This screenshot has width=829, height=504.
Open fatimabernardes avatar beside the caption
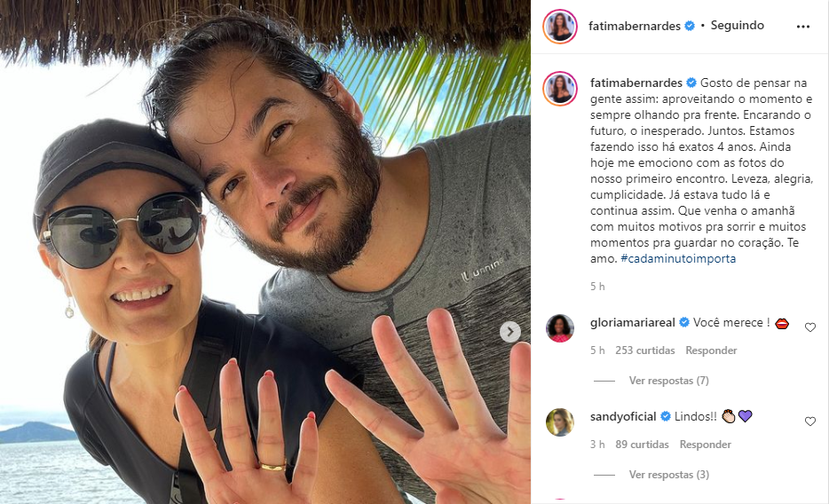(x=559, y=89)
